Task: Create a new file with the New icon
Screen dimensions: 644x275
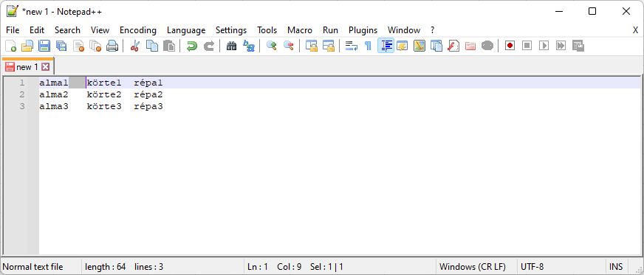Action: click(x=10, y=46)
